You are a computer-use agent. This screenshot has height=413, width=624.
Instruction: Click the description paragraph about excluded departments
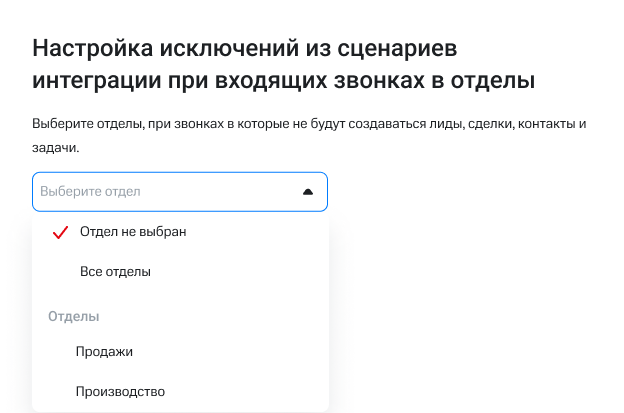300,125
